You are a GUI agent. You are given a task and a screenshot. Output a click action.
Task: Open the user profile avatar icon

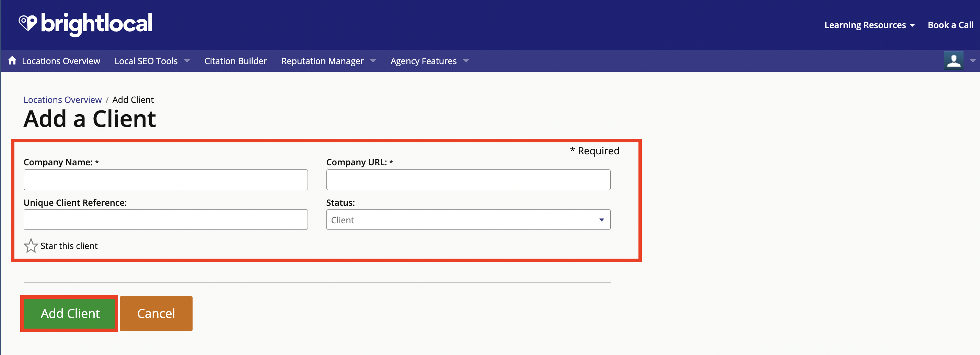953,61
